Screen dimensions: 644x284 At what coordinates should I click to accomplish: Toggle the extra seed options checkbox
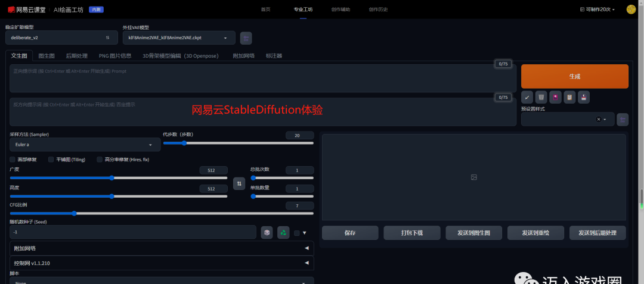pos(297,233)
